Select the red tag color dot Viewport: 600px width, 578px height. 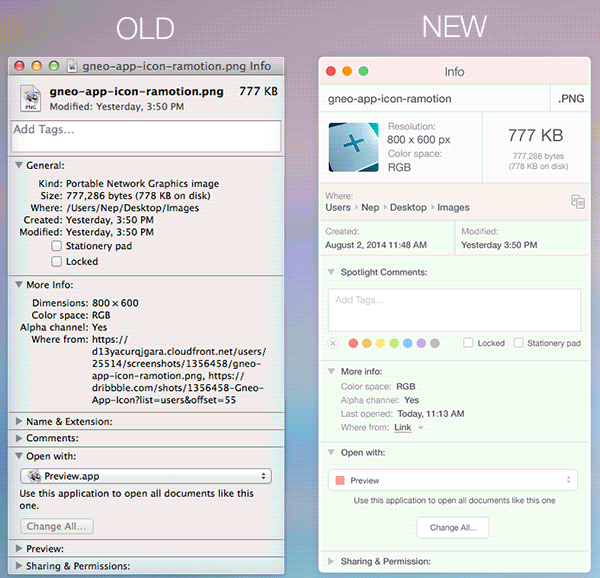coord(352,343)
